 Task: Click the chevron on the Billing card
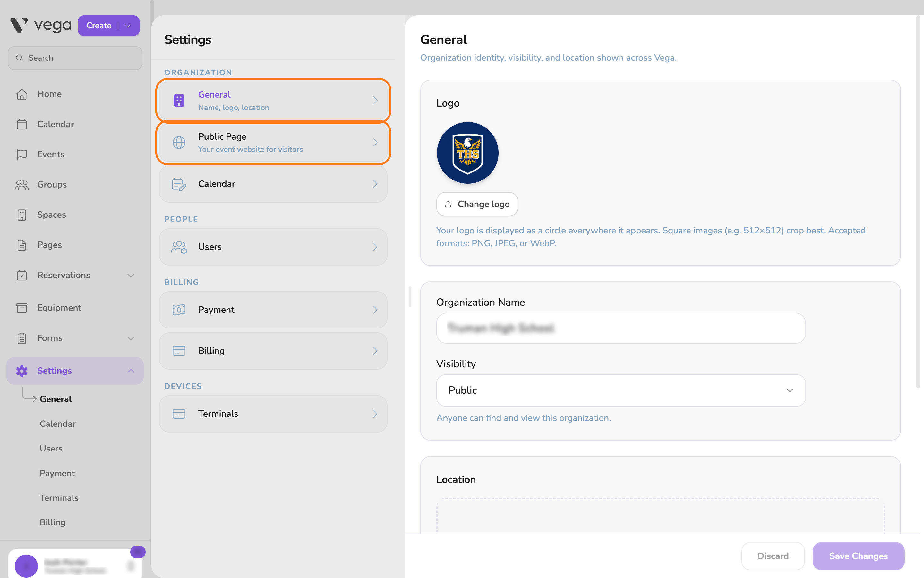point(375,351)
